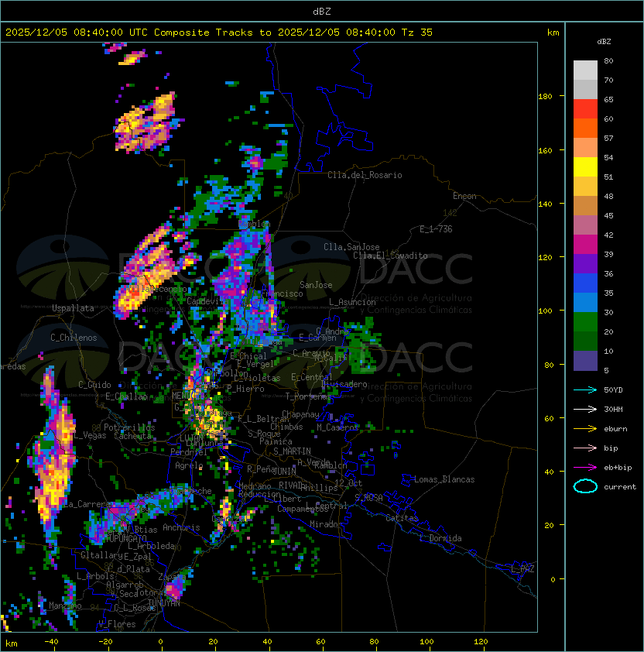The width and height of the screenshot is (644, 652).
Task: Click the red 60-65 dBZ swatch
Action: 585,109
